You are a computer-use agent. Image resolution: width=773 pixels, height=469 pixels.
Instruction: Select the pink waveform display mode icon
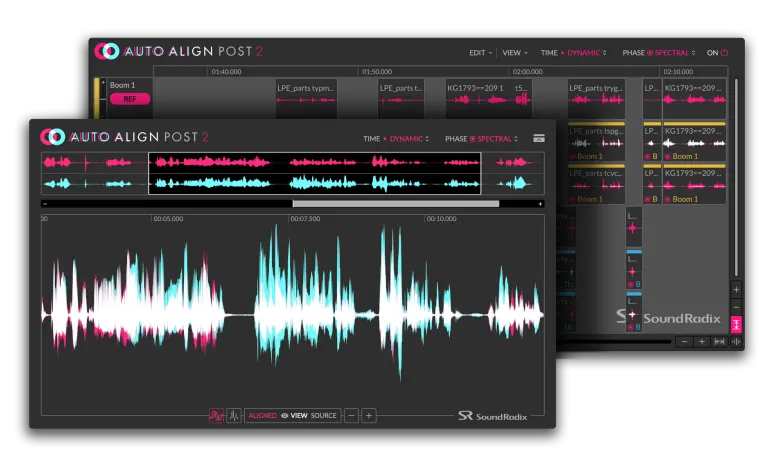pos(215,415)
